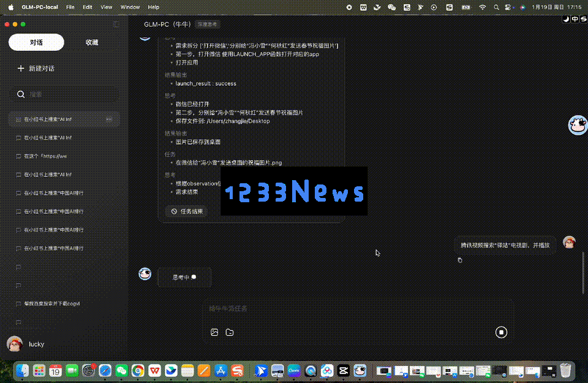
Task: Click the screen recording indicator in menu bar
Action: (x=349, y=7)
